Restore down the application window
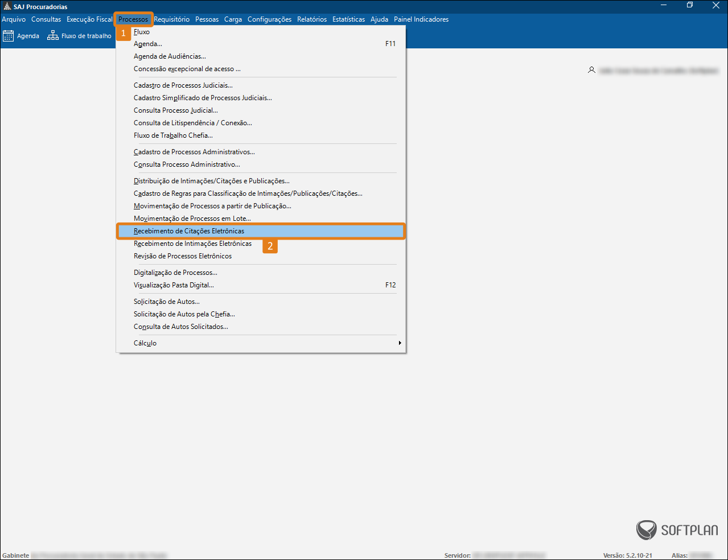Viewport: 728px width, 560px height. point(689,6)
